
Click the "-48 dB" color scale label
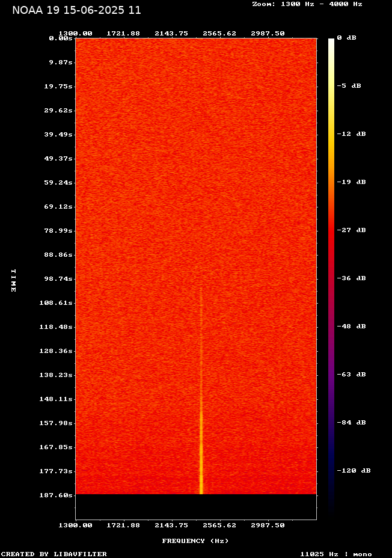coord(352,326)
